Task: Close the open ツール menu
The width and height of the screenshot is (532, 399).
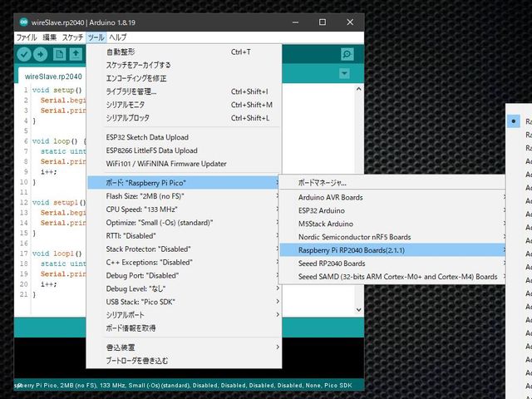Action: pyautogui.click(x=96, y=37)
